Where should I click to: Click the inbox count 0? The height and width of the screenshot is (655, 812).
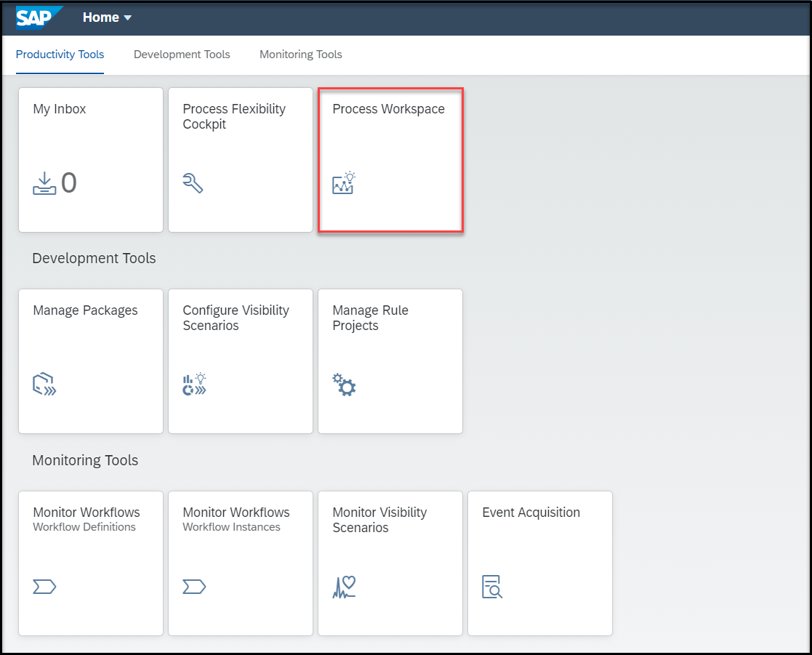click(69, 182)
